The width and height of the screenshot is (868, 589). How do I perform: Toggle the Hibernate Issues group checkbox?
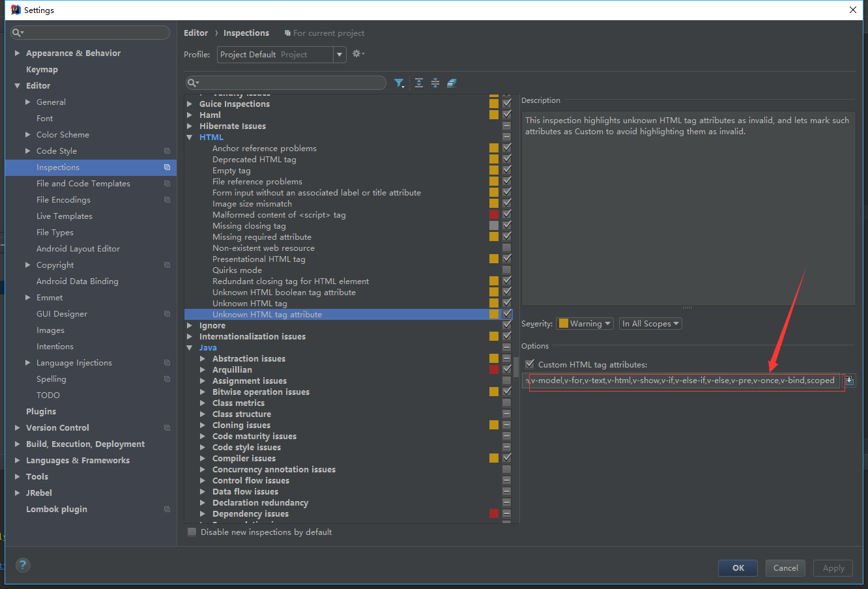point(507,126)
